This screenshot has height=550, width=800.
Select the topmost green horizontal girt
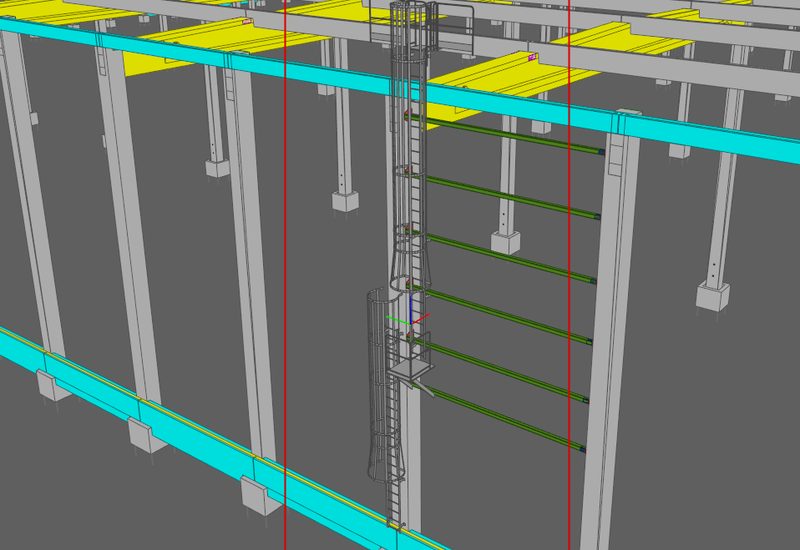click(x=505, y=134)
